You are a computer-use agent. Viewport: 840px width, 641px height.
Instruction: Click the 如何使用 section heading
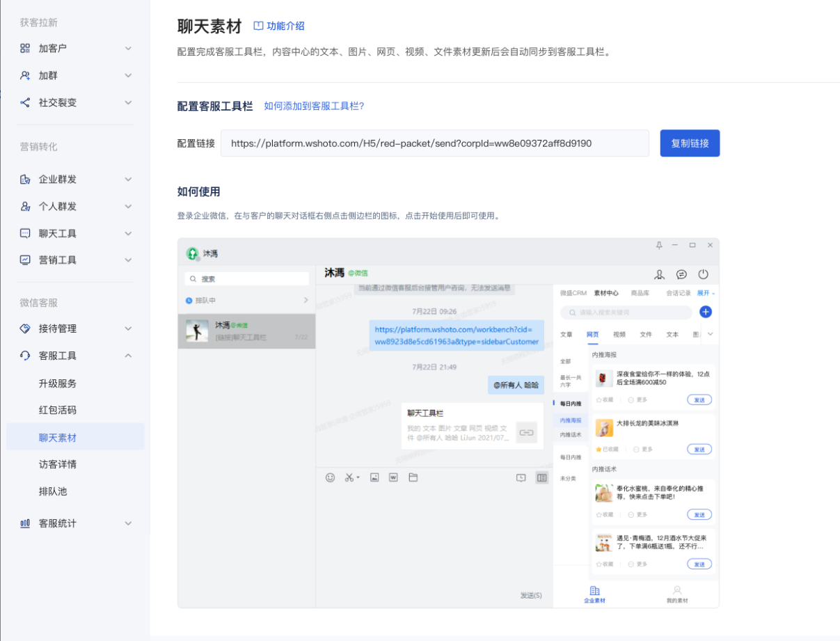pos(199,191)
